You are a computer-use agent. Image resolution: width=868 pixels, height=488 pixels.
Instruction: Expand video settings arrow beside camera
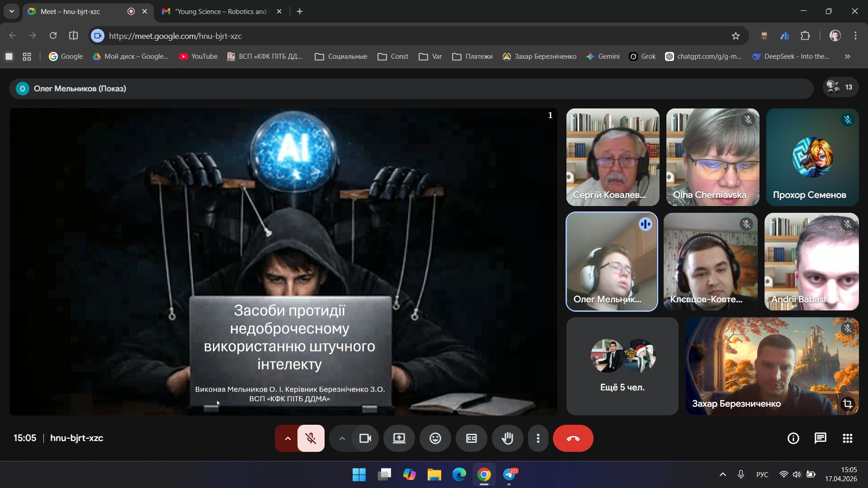point(342,438)
